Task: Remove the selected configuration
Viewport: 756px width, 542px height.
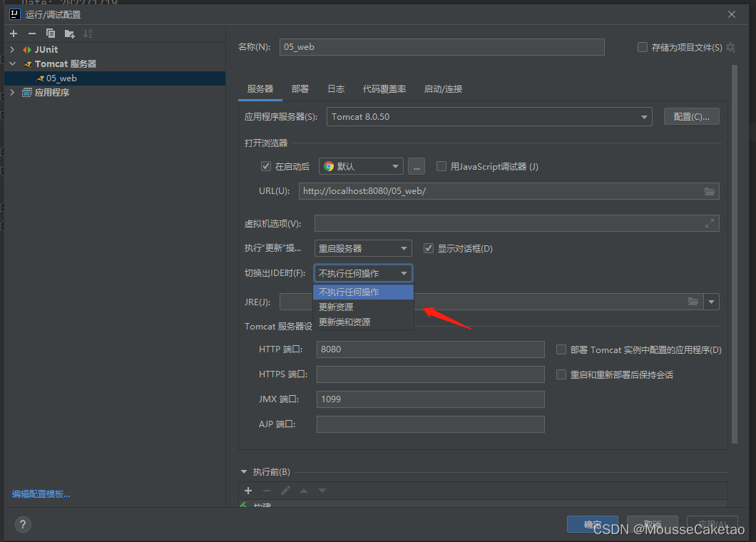Action: [32, 34]
